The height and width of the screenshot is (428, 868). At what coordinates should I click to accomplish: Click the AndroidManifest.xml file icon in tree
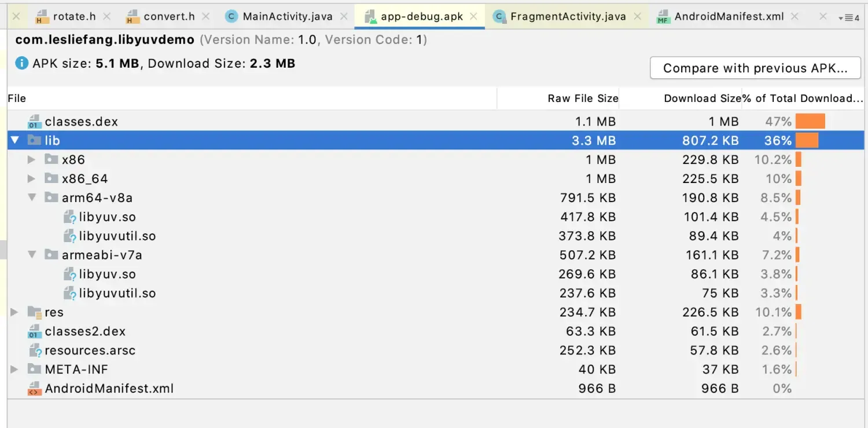(x=34, y=389)
